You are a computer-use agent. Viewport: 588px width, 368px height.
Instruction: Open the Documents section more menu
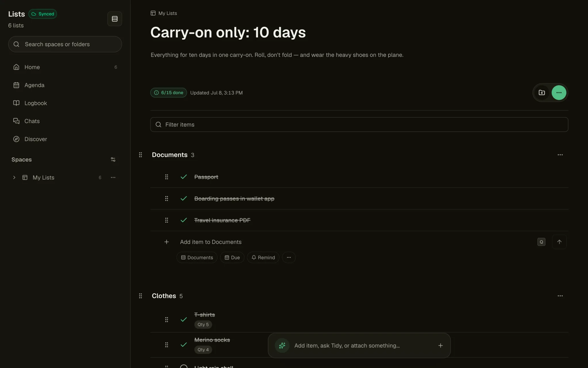click(560, 155)
